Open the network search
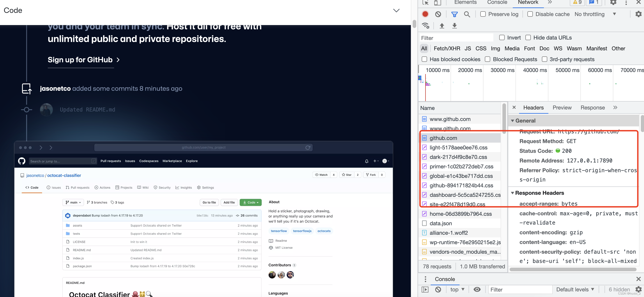Image resolution: width=644 pixels, height=297 pixels. coord(467,14)
